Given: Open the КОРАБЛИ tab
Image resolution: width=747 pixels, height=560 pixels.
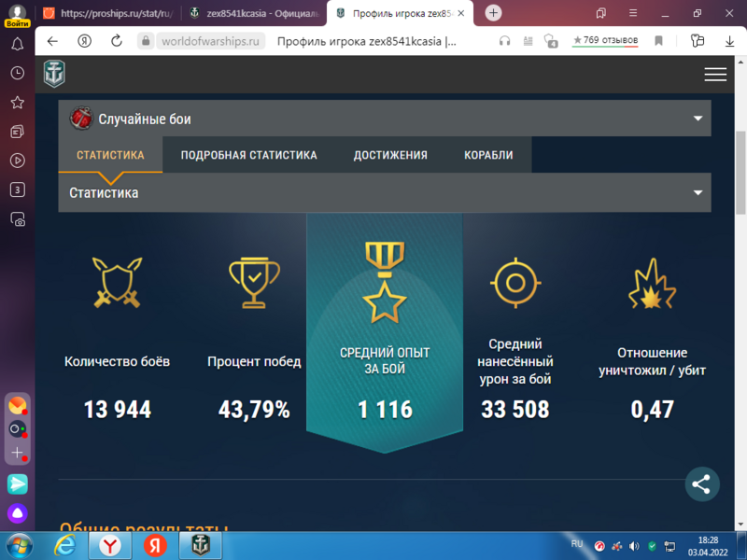Looking at the screenshot, I should click(x=488, y=155).
